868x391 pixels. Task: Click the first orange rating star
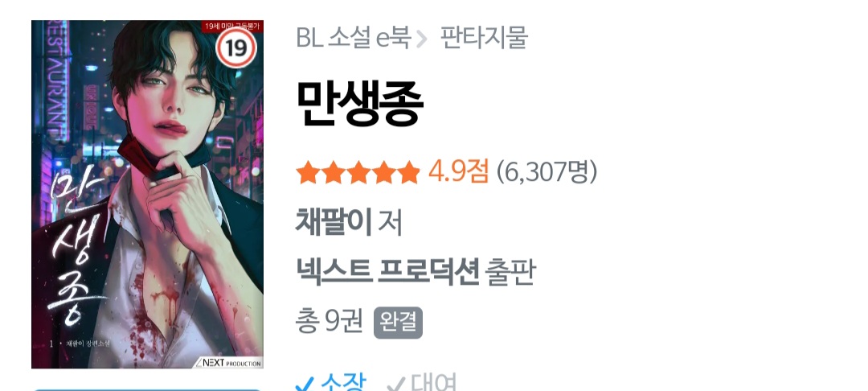pyautogui.click(x=308, y=172)
